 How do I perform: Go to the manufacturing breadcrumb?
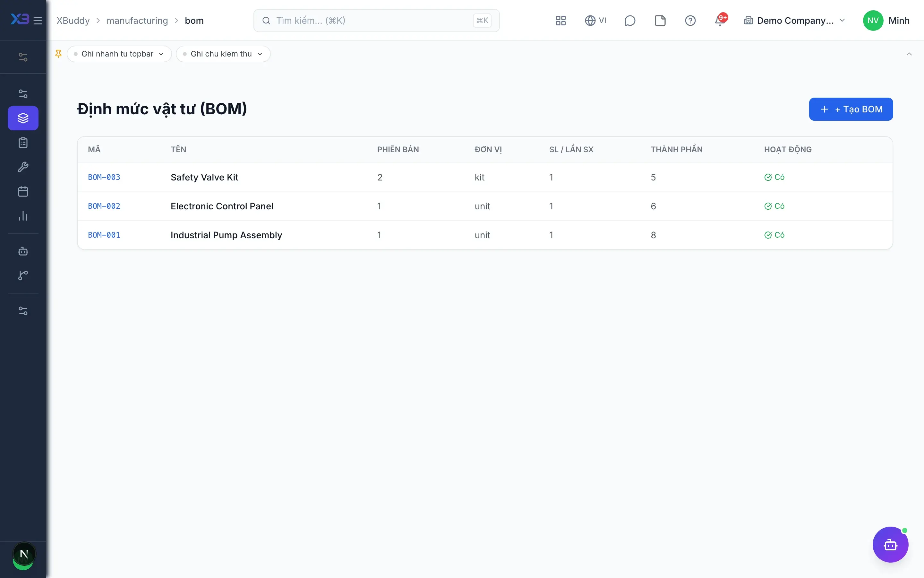click(137, 21)
